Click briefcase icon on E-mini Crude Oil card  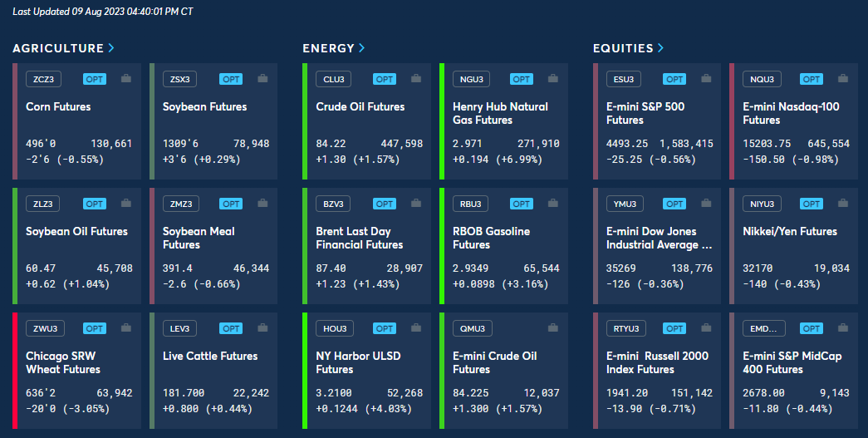tap(553, 327)
